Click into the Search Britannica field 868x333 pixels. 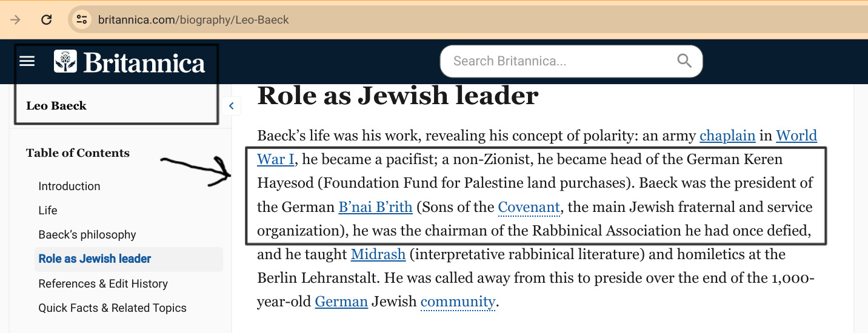pos(558,61)
